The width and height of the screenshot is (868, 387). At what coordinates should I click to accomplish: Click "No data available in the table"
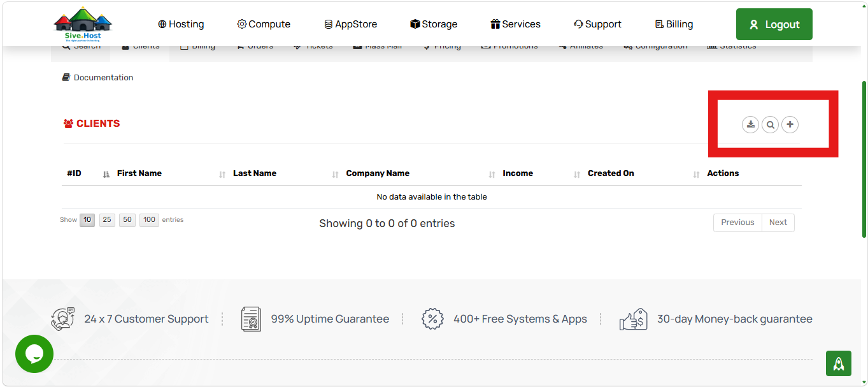click(x=432, y=197)
